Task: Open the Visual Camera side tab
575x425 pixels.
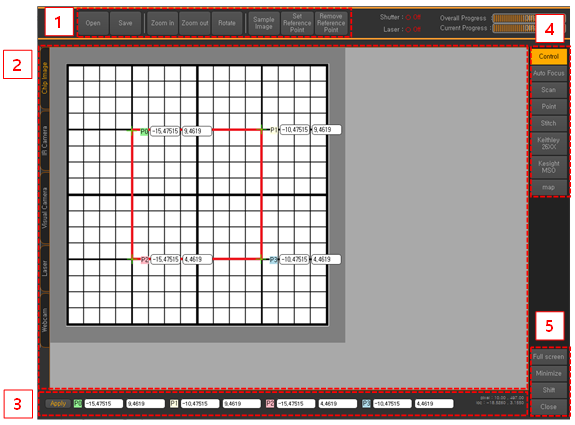Action: pyautogui.click(x=45, y=208)
